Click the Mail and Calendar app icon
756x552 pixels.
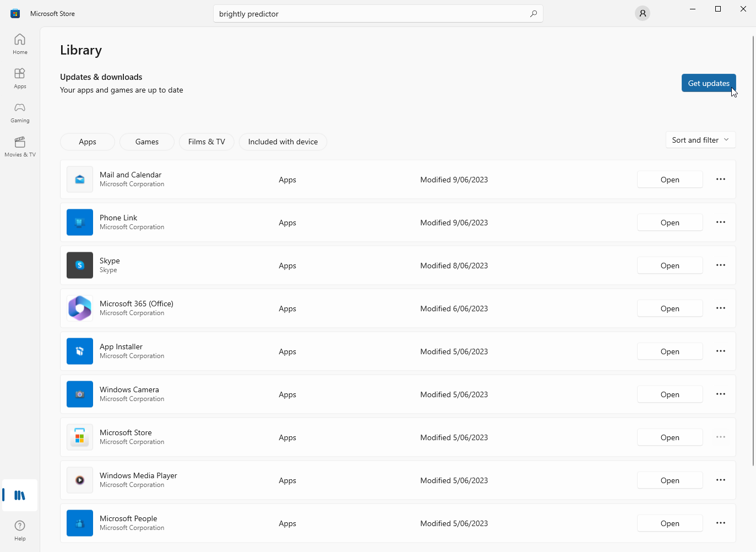(x=80, y=180)
